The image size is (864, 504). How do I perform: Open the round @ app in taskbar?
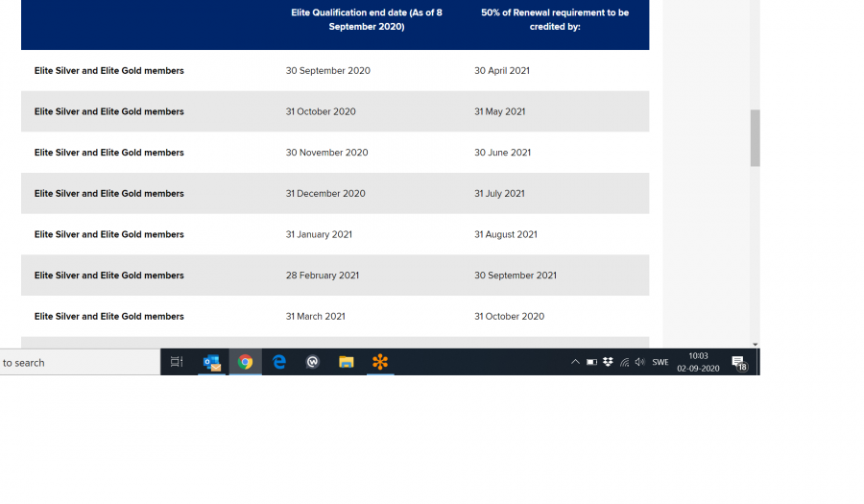click(313, 362)
